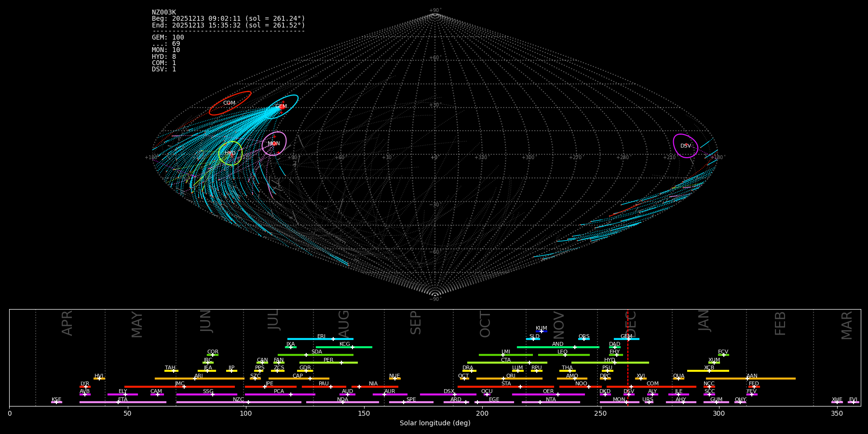Click the PER shower bar in timeline
The width and height of the screenshot is (868, 434).
tap(328, 363)
